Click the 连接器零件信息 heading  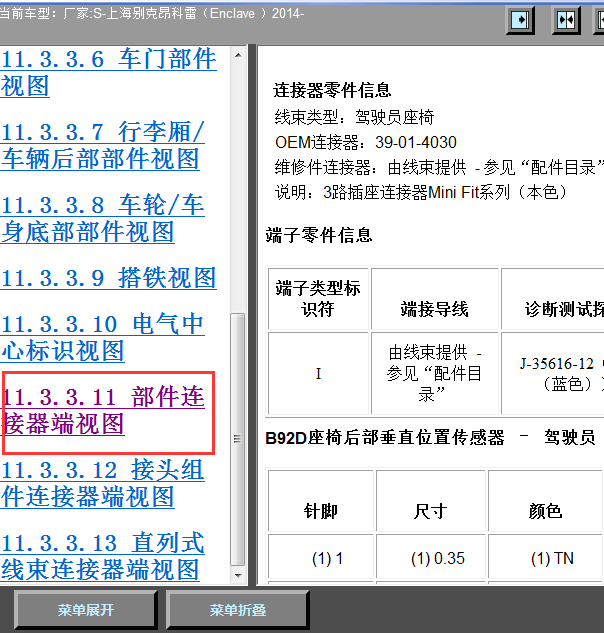point(332,90)
